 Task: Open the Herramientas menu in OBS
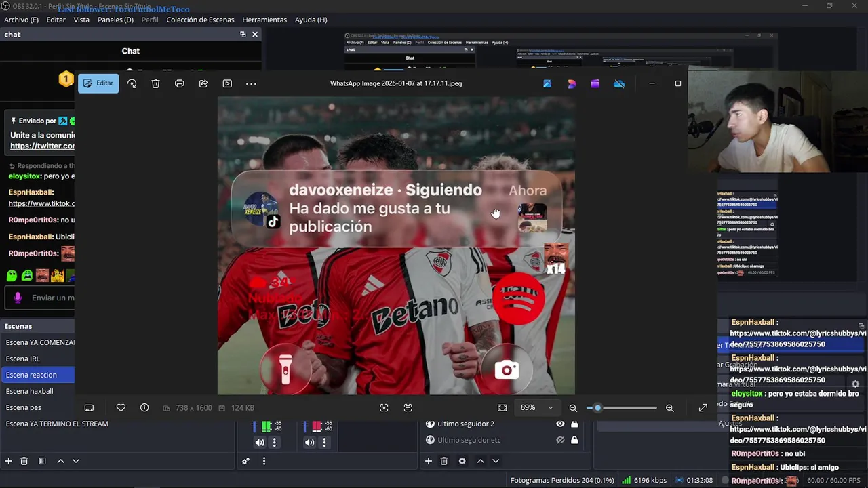(x=264, y=20)
